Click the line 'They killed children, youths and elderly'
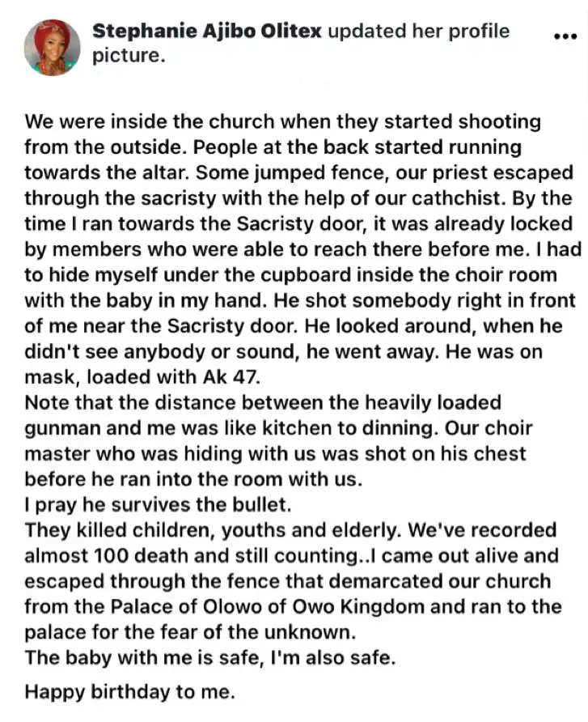 pyautogui.click(x=290, y=530)
